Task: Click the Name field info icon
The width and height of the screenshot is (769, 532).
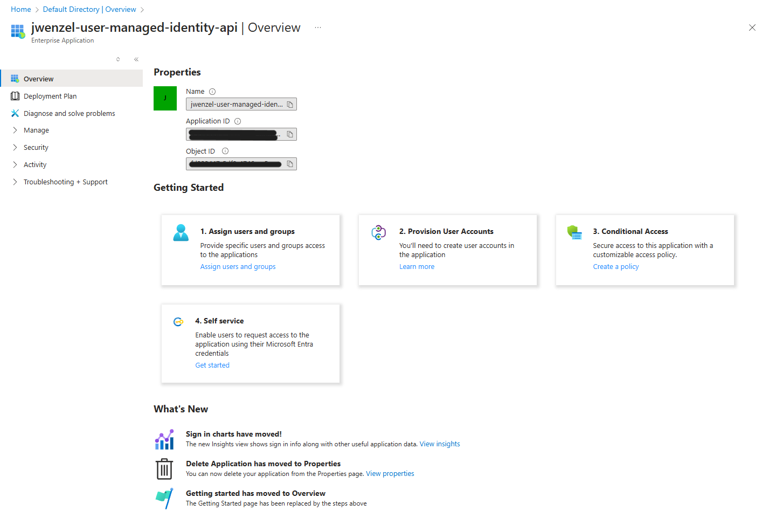Action: point(212,91)
